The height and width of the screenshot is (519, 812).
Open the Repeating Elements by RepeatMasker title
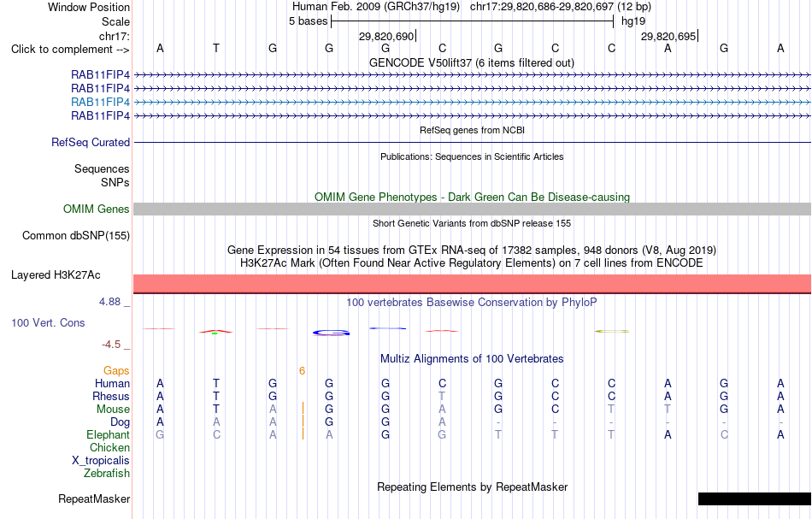click(472, 487)
